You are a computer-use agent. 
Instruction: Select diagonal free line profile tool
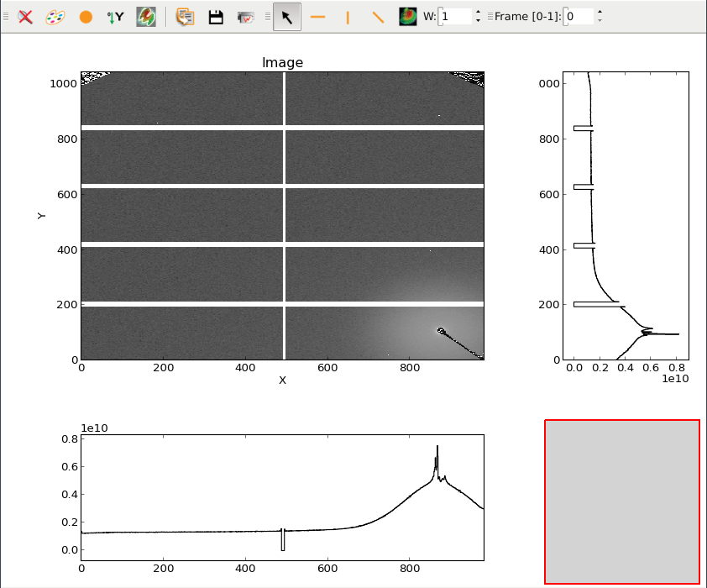pos(378,17)
